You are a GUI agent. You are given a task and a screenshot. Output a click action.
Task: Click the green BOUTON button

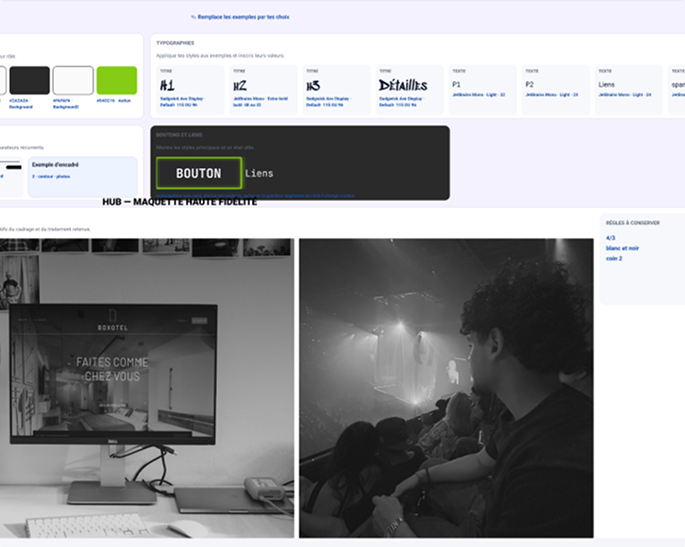[199, 173]
